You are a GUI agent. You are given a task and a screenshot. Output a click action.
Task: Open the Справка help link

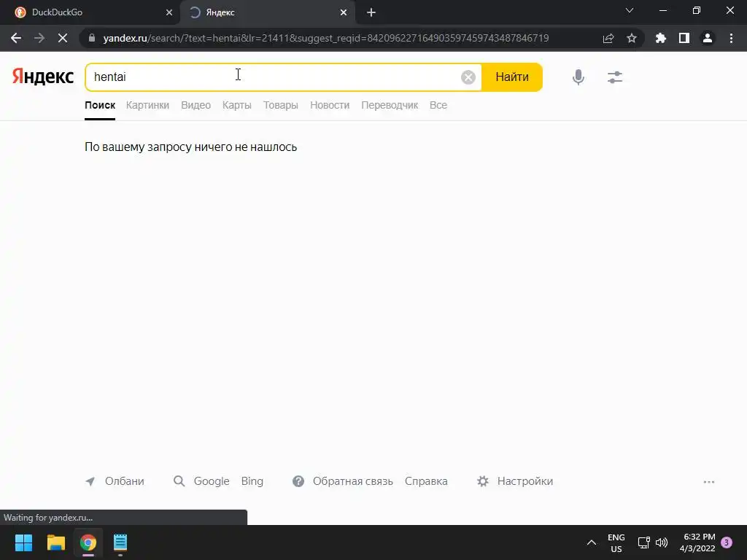point(426,481)
